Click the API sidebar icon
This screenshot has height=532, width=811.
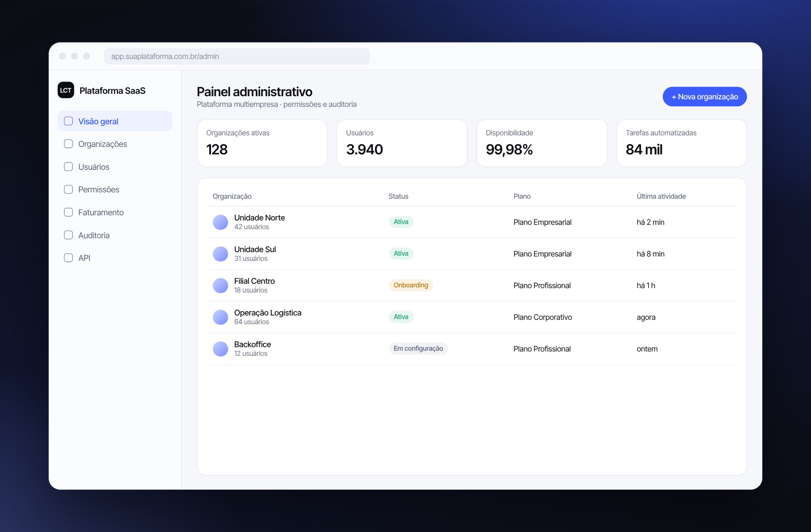click(x=69, y=258)
